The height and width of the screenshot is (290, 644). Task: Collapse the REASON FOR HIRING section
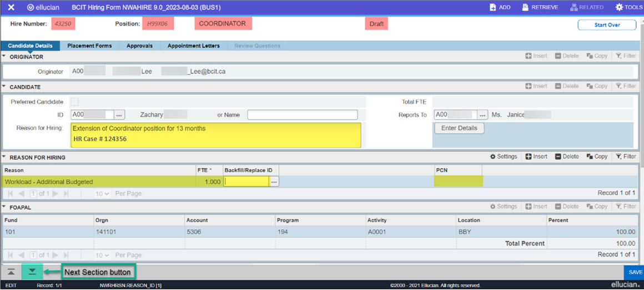[4, 157]
